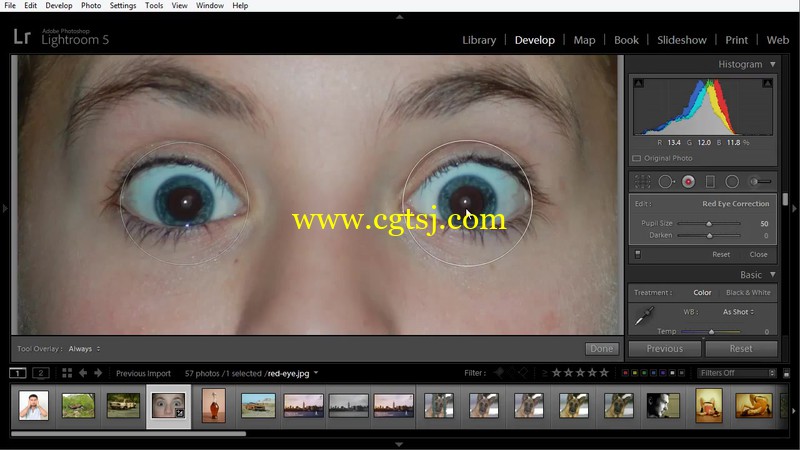The height and width of the screenshot is (450, 800).
Task: Adjust the Pupil Size slider
Action: click(709, 223)
